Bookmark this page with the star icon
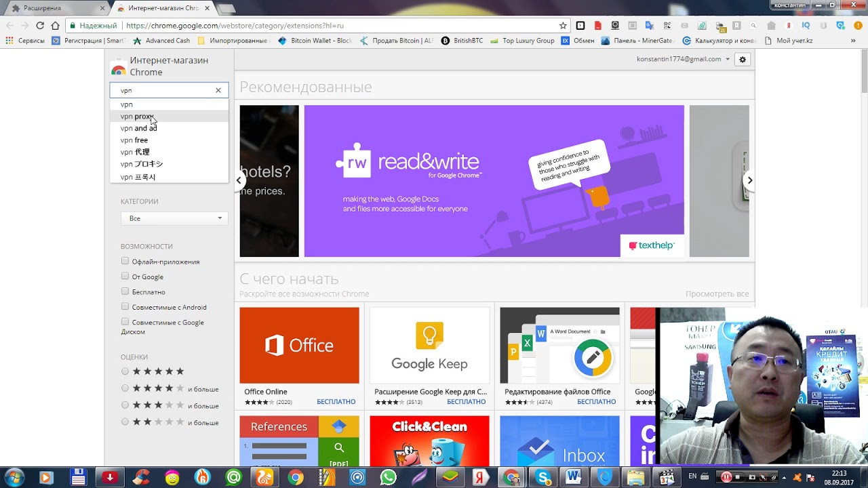The image size is (868, 488). pyautogui.click(x=563, y=26)
